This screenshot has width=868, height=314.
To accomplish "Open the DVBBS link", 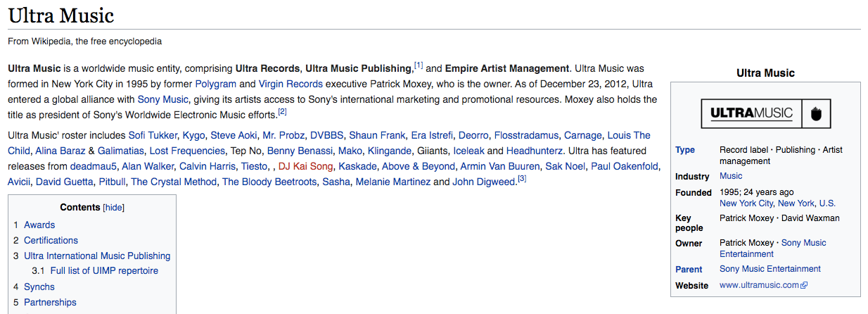I will [x=327, y=135].
